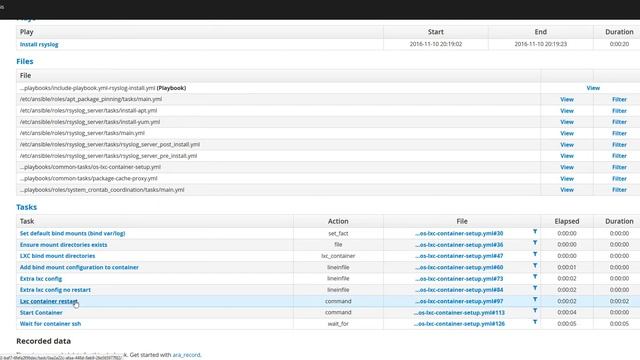The image size is (640, 360).
Task: Filter by system_crontab_coordination main.yml
Action: pyautogui.click(x=619, y=189)
